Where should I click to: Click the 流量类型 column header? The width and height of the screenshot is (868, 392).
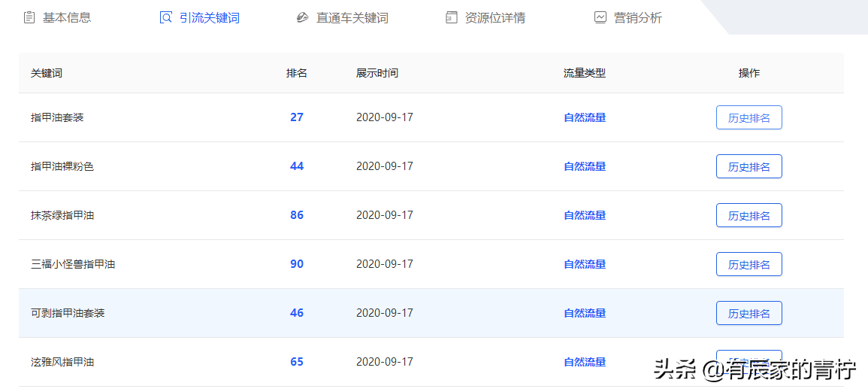[x=585, y=73]
